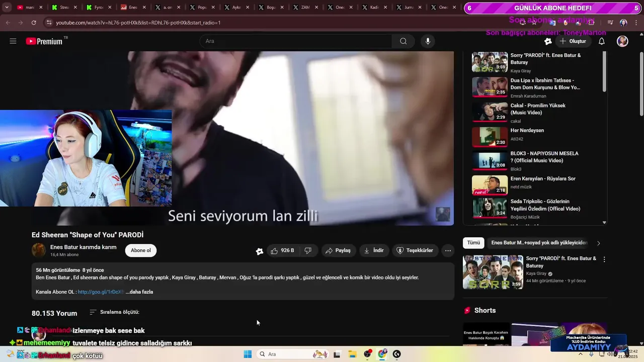Go back in browser history
This screenshot has height=362, width=644.
point(8,23)
